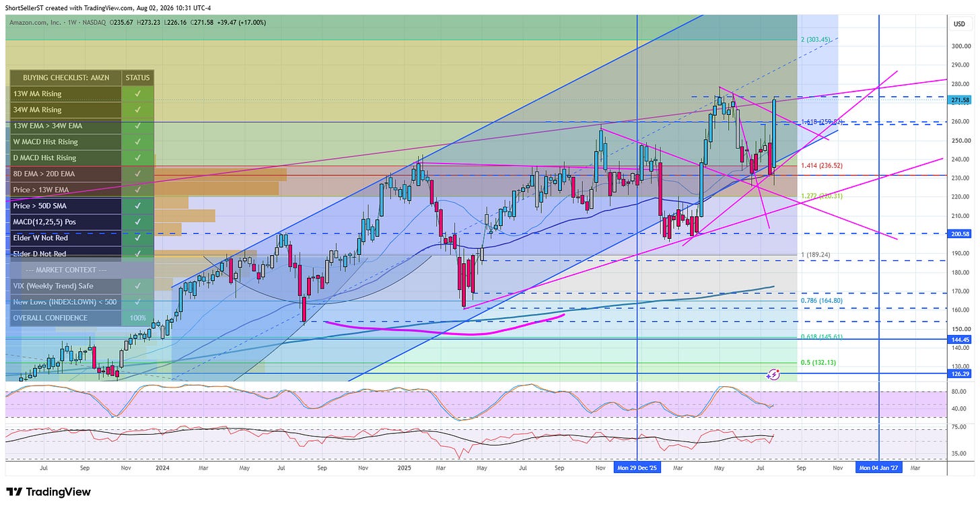Click the 2025 label on the time axis
Viewport: 980px width, 508px height.
point(404,466)
